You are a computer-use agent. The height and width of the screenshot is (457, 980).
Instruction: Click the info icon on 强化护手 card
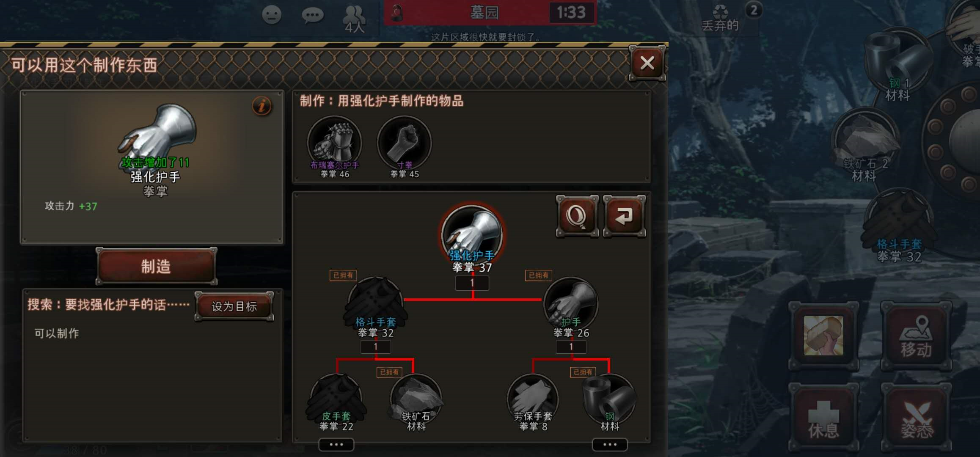(x=262, y=106)
